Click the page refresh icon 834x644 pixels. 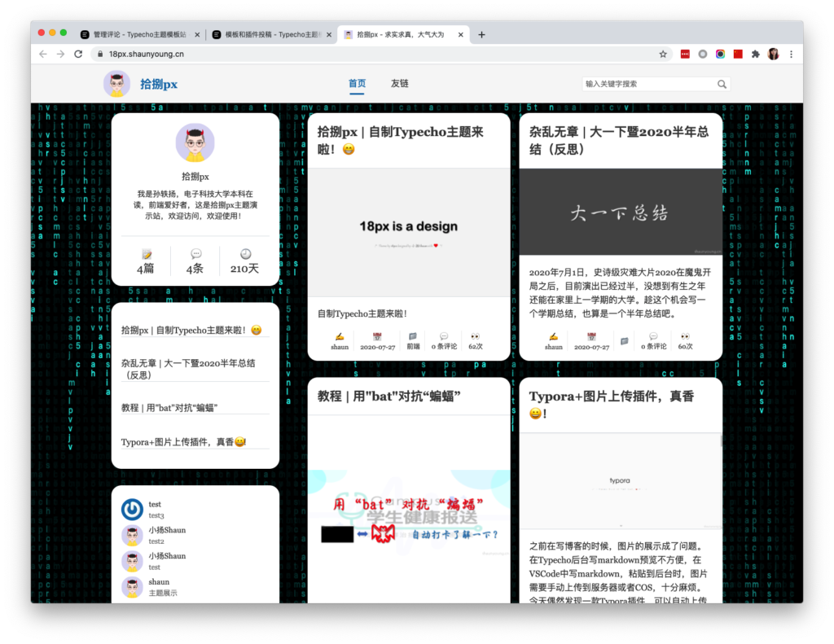pos(77,54)
